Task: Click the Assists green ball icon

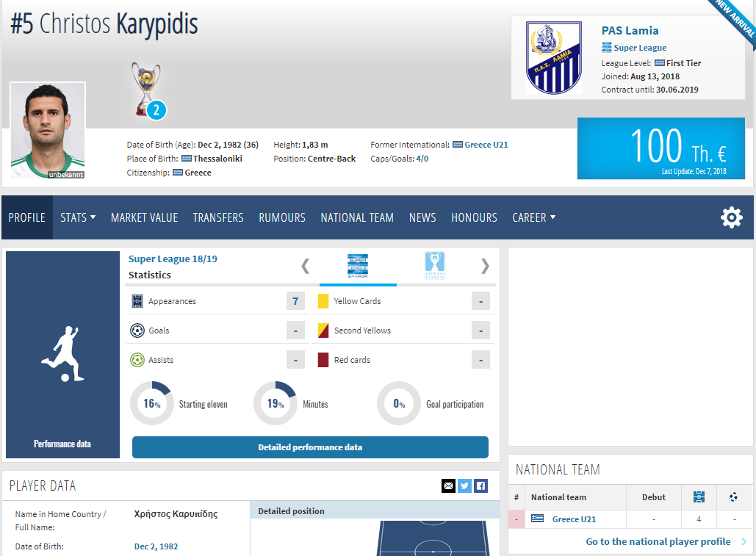Action: [x=137, y=360]
